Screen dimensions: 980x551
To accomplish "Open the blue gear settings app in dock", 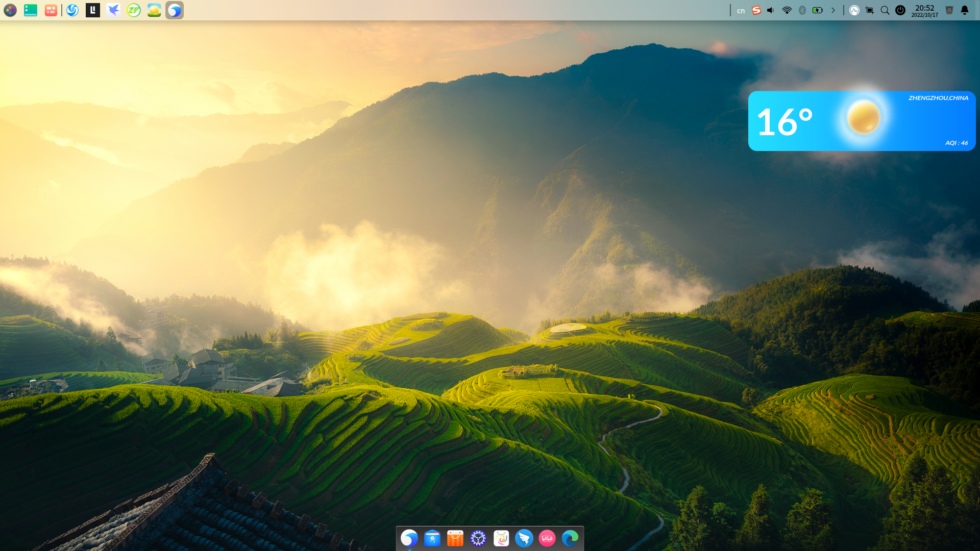I will click(478, 538).
